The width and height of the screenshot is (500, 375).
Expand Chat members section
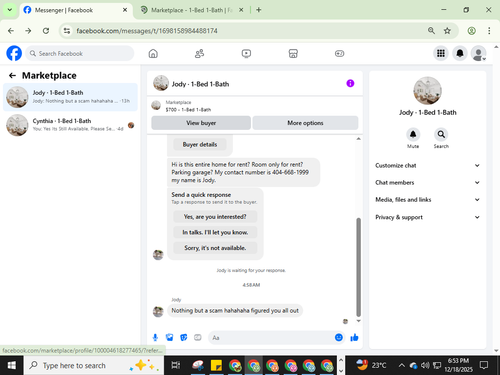point(428,182)
